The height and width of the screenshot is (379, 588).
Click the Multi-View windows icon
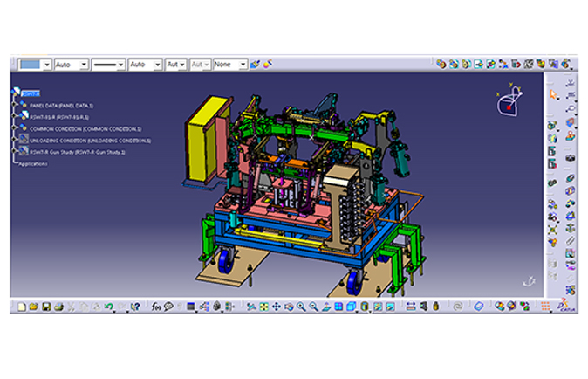pyautogui.click(x=338, y=307)
